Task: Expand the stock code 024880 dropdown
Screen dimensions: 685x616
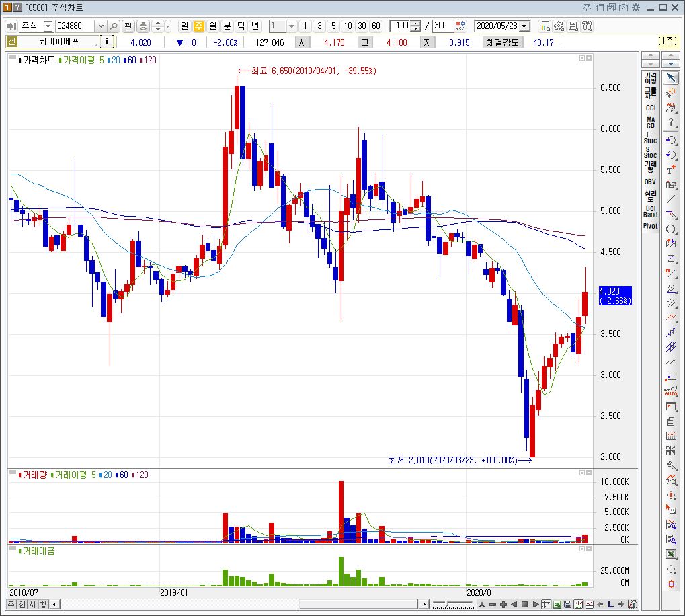Action: click(x=101, y=27)
